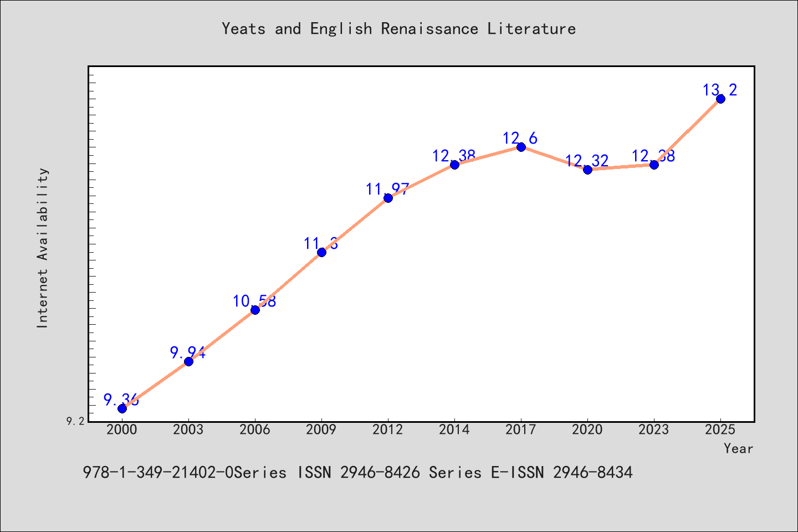798x532 pixels.
Task: Click the 2020 data point marker
Action: tap(587, 170)
